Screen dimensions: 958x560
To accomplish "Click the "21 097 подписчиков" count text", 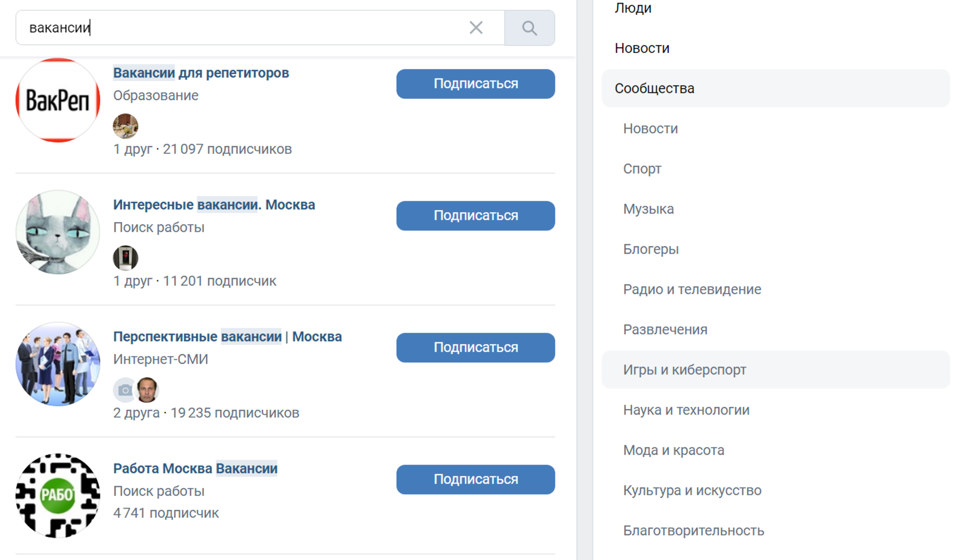I will click(x=228, y=149).
